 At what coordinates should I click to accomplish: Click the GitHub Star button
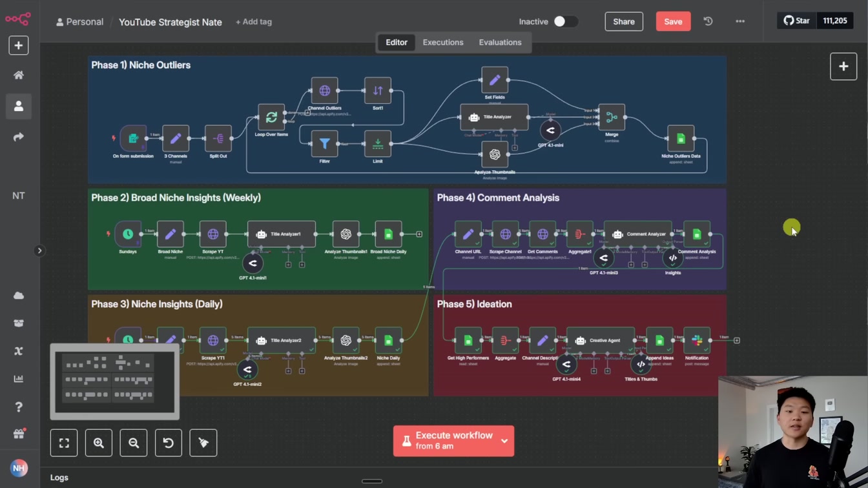(797, 21)
